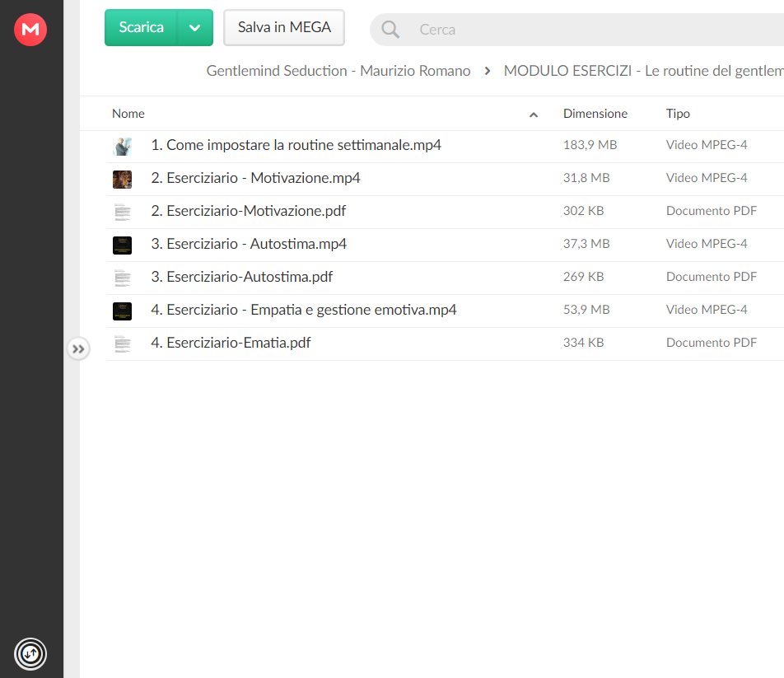Click Salva in MEGA button

click(284, 27)
